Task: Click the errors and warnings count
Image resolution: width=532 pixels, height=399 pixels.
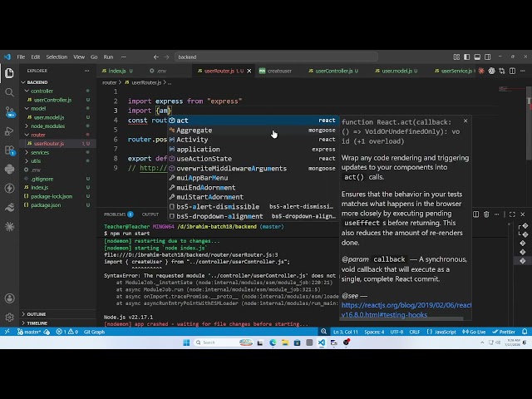Action: pos(66,332)
